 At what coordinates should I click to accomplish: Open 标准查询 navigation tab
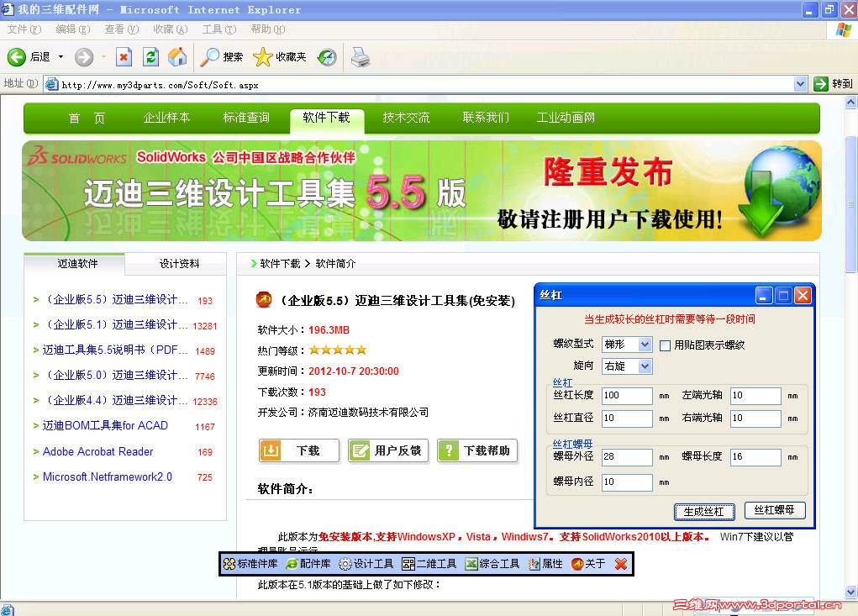[246, 118]
